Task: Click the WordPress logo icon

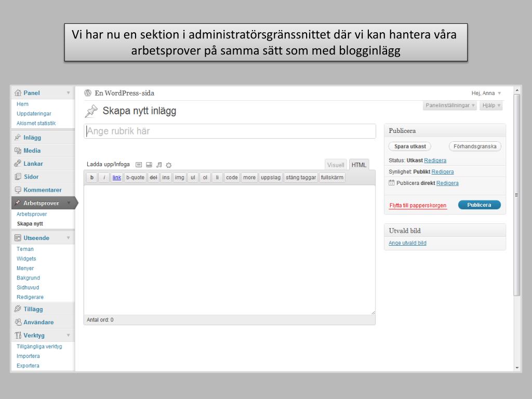Action: [88, 93]
